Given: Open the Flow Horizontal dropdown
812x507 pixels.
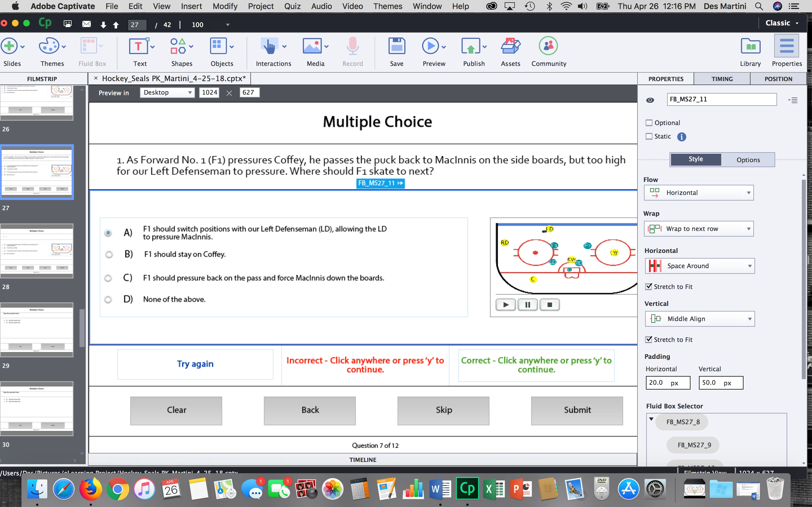Looking at the screenshot, I should point(699,193).
